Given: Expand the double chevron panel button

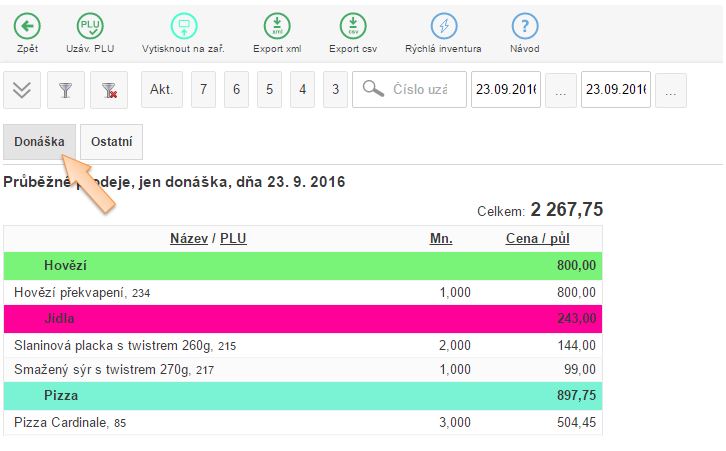Looking at the screenshot, I should click(23, 90).
